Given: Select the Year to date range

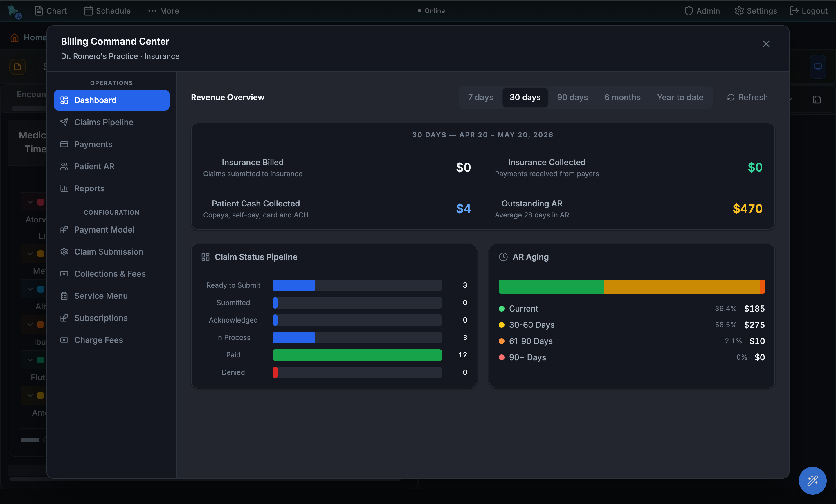Looking at the screenshot, I should click(680, 98).
